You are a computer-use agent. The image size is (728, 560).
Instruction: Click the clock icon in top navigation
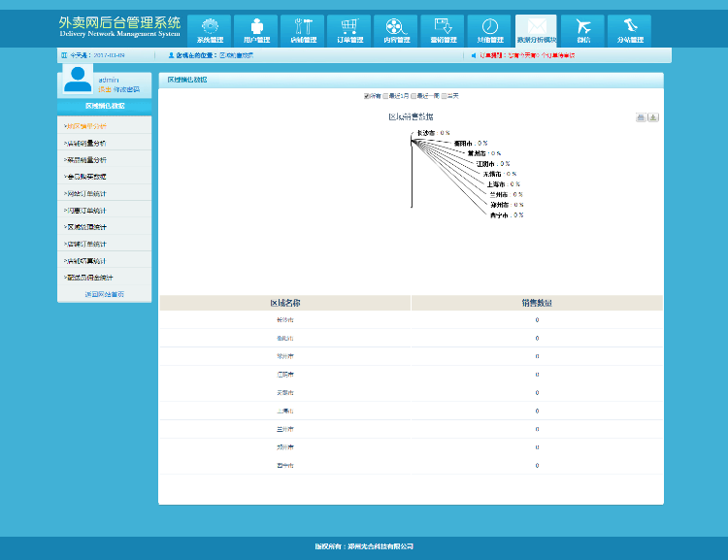[489, 27]
